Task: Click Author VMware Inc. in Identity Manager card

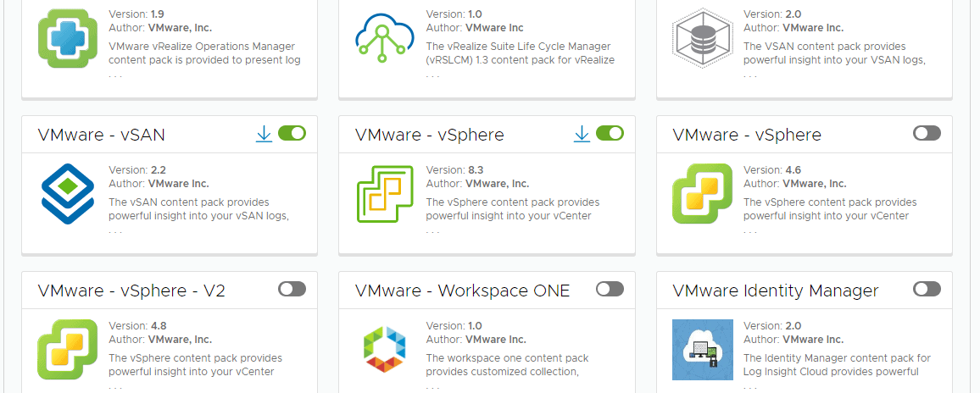Action: tap(793, 340)
